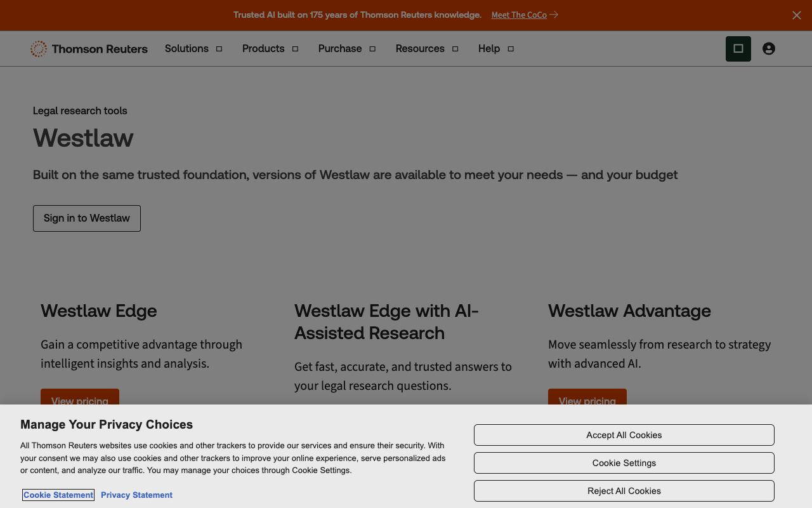Click the Westlaw Advantage heading
812x508 pixels.
(x=629, y=311)
